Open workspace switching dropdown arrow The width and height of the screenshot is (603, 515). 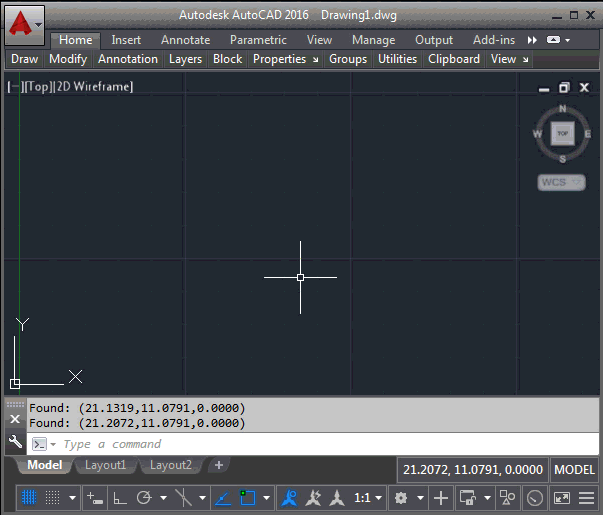click(x=420, y=498)
